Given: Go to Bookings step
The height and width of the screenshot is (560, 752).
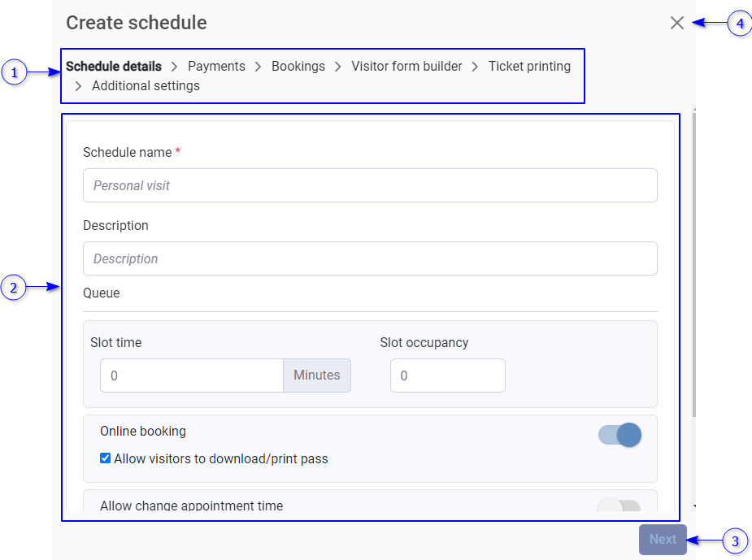Looking at the screenshot, I should pyautogui.click(x=298, y=67).
